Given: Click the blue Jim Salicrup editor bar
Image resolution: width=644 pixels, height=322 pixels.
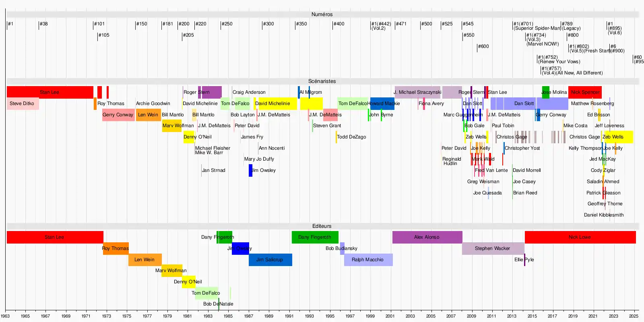Looking at the screenshot, I should [x=270, y=260].
